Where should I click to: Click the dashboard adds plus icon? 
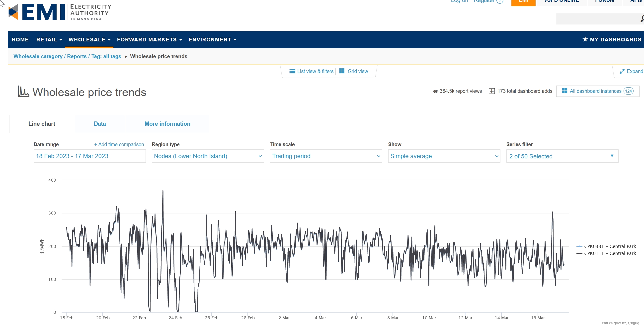coord(491,91)
